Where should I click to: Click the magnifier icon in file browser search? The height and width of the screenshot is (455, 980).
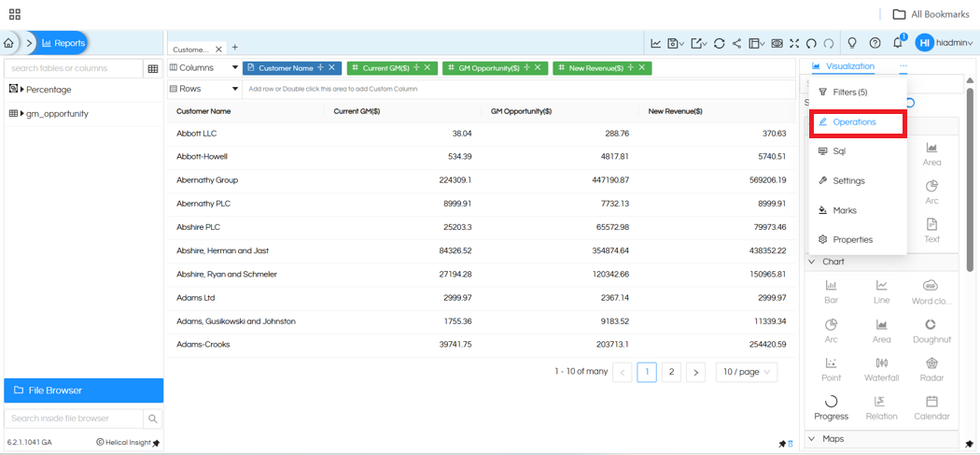(x=152, y=418)
